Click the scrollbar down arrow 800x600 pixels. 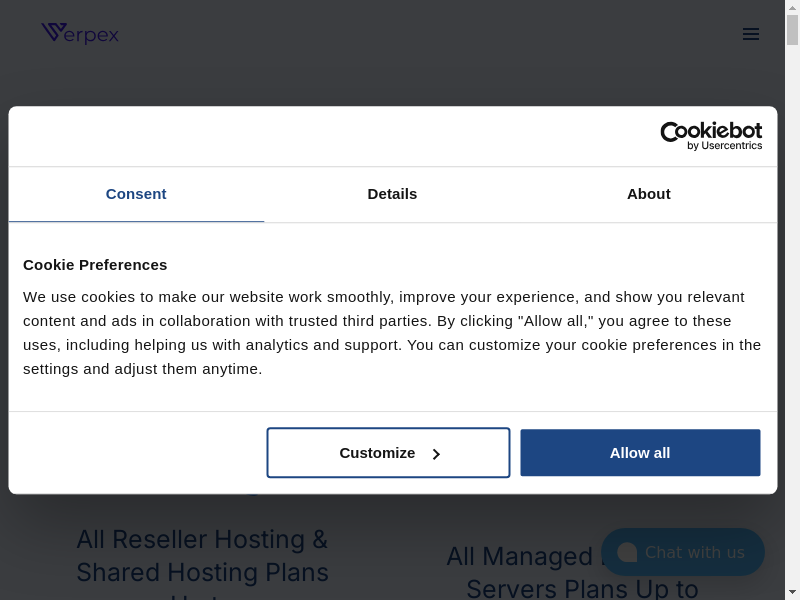point(792,592)
